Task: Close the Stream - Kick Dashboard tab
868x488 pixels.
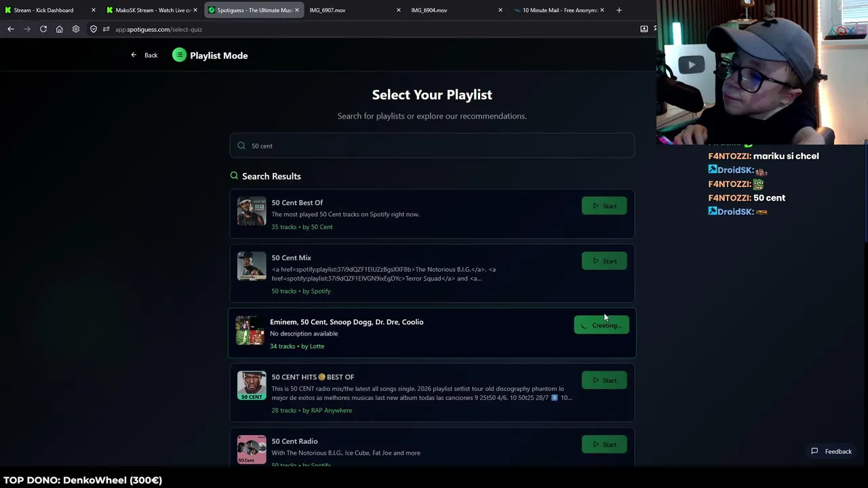Action: click(94, 10)
